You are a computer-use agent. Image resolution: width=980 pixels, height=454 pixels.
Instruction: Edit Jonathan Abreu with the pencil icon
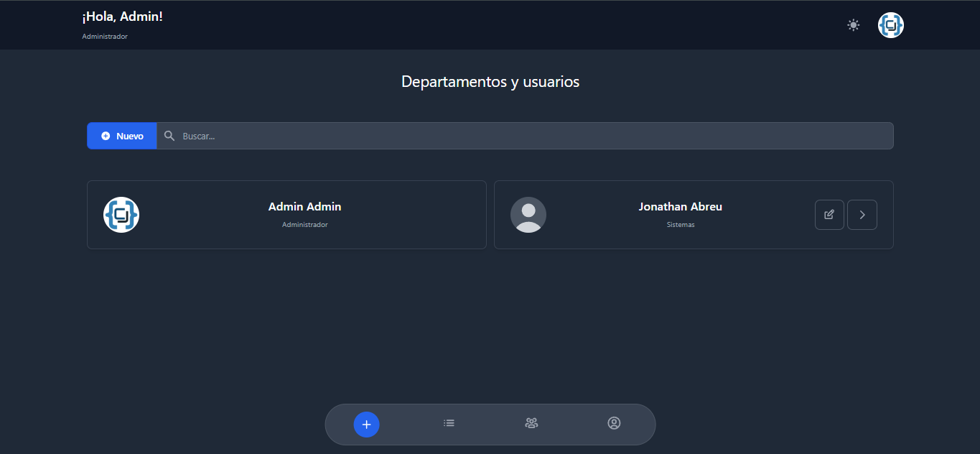click(x=829, y=215)
